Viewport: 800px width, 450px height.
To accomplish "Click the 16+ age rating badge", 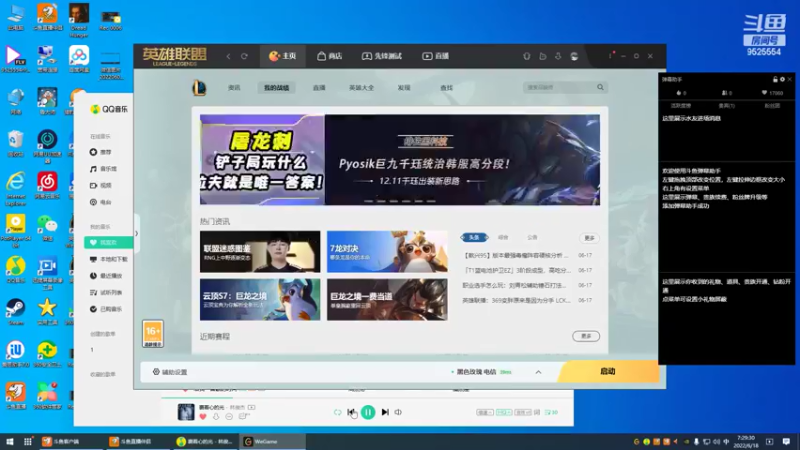I will 153,334.
